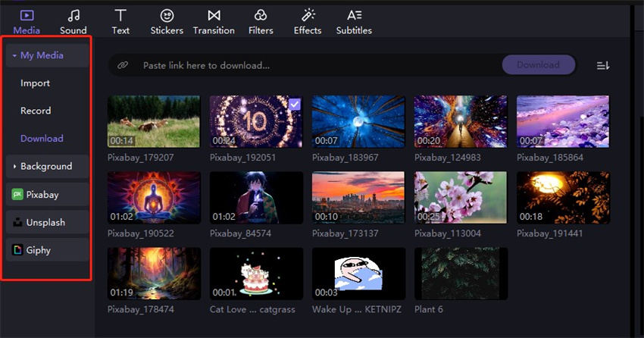
Task: Select the Pixabay_113004 cherry blossom clip
Action: 461,198
